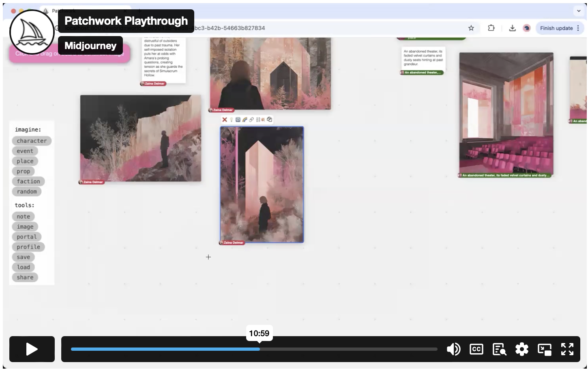Click green caption under theater image
This screenshot has height=369, width=588.
(x=505, y=176)
